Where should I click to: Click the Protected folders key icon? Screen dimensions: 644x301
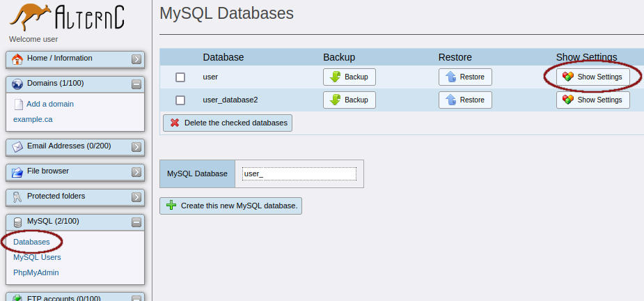[17, 196]
